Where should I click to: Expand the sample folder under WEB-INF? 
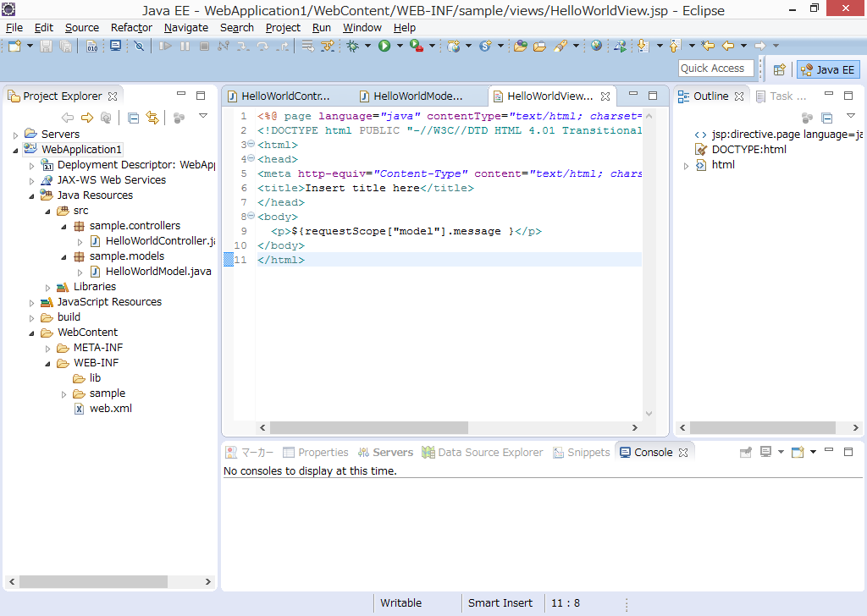[64, 394]
